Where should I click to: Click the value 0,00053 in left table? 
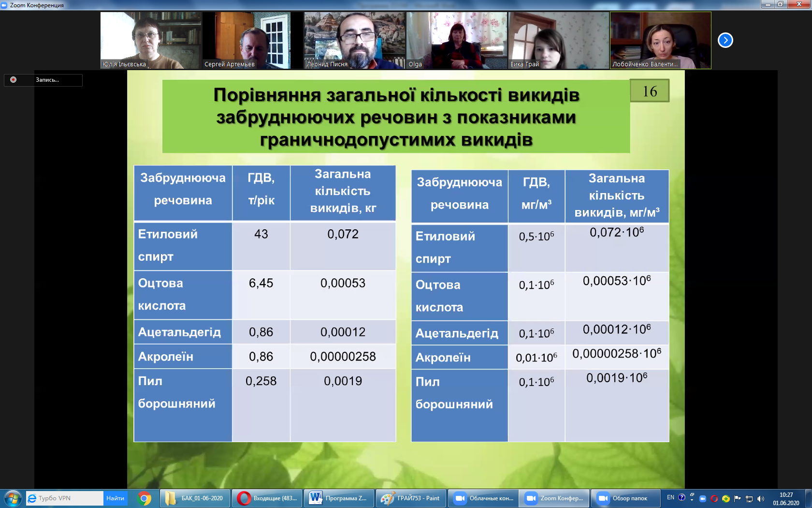pos(343,283)
